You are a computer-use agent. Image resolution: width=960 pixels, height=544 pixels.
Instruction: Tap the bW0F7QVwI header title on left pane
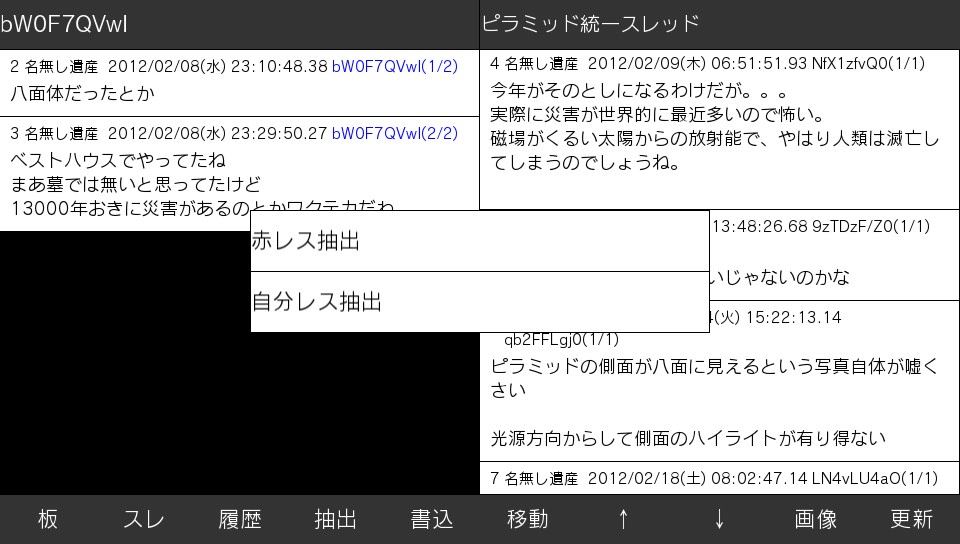pos(64,24)
